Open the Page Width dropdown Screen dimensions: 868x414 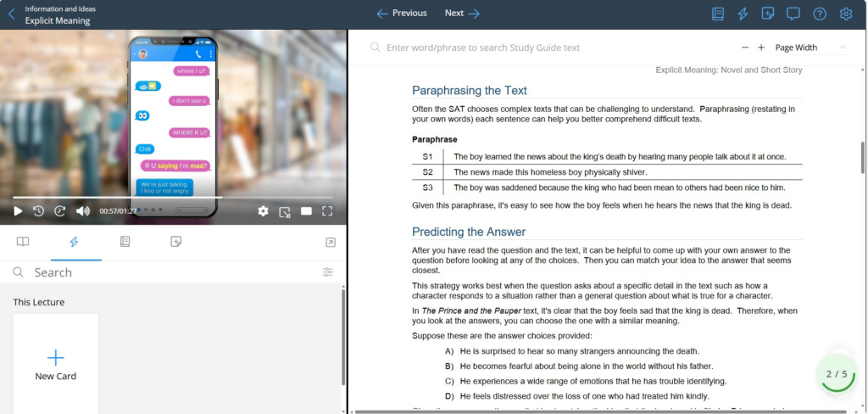pyautogui.click(x=810, y=48)
